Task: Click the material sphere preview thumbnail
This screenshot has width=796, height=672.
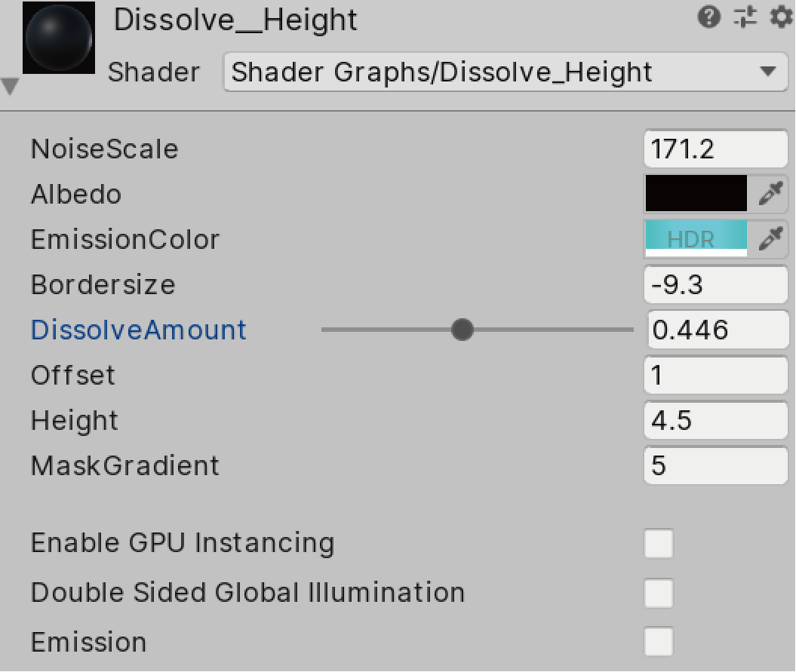Action: 59,38
